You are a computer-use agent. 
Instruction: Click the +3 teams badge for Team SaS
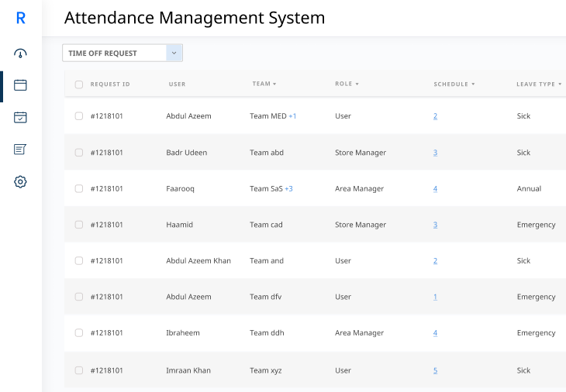(288, 188)
